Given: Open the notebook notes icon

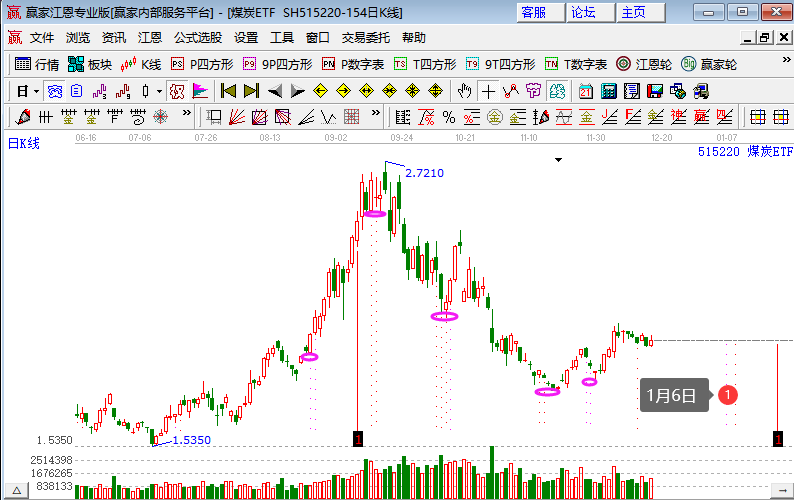Looking at the screenshot, I should click(x=632, y=92).
